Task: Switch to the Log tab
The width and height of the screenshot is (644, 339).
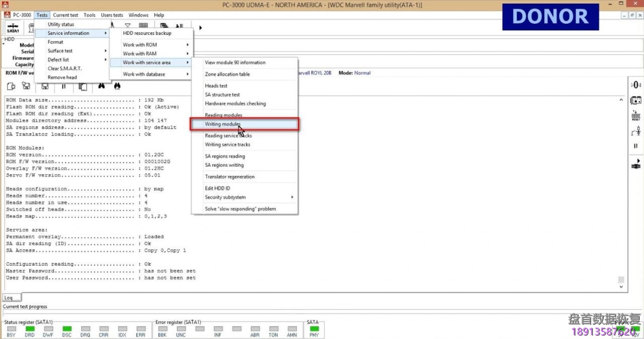Action: coord(9,298)
